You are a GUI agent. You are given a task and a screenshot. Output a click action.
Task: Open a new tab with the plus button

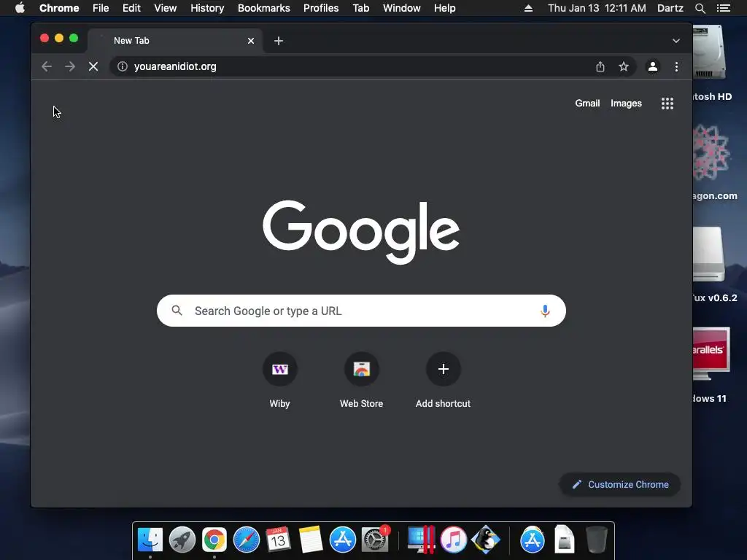pyautogui.click(x=279, y=41)
